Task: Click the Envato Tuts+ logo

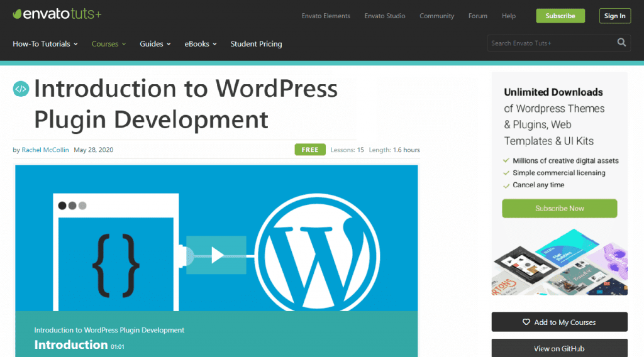Action: click(57, 14)
